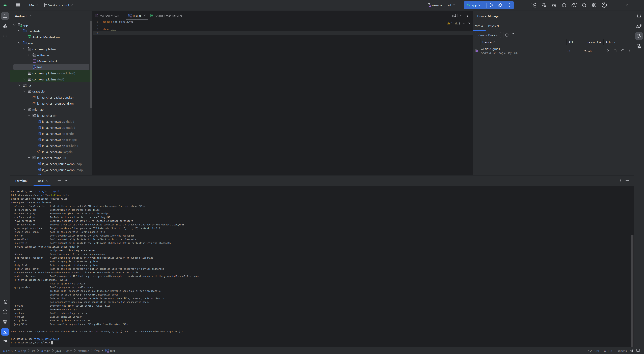Click the Debug app bug icon

click(x=500, y=5)
